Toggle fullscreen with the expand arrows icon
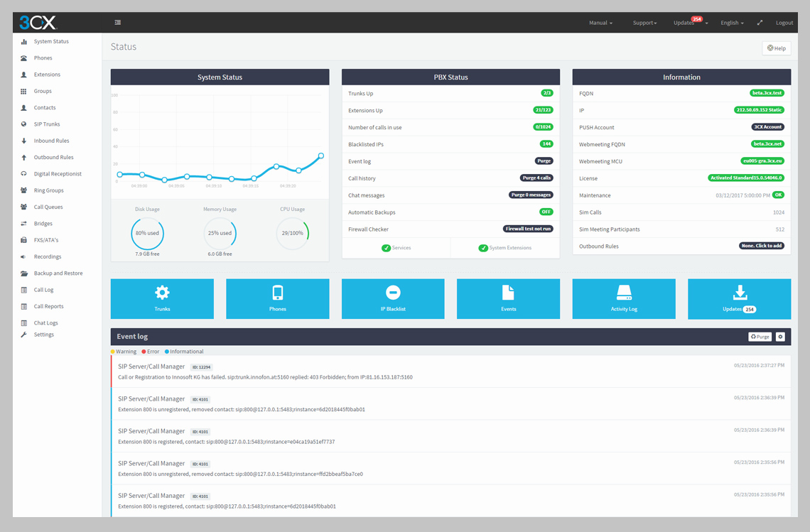The width and height of the screenshot is (810, 532). pyautogui.click(x=760, y=23)
